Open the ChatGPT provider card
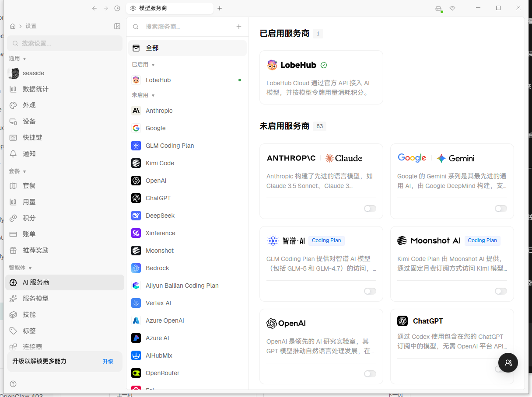Viewport: 532px width, 397px height. point(452,346)
